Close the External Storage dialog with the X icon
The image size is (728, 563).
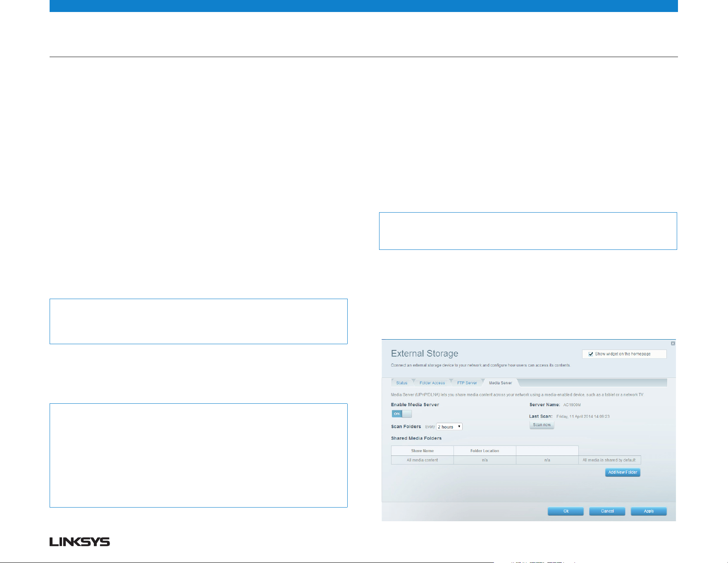(673, 343)
